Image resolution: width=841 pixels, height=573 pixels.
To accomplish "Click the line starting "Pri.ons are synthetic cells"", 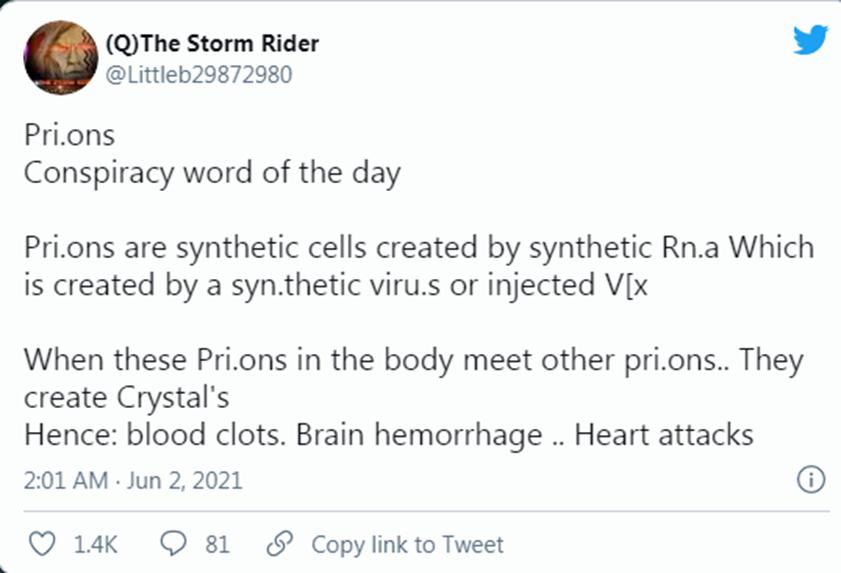I will coord(418,247).
